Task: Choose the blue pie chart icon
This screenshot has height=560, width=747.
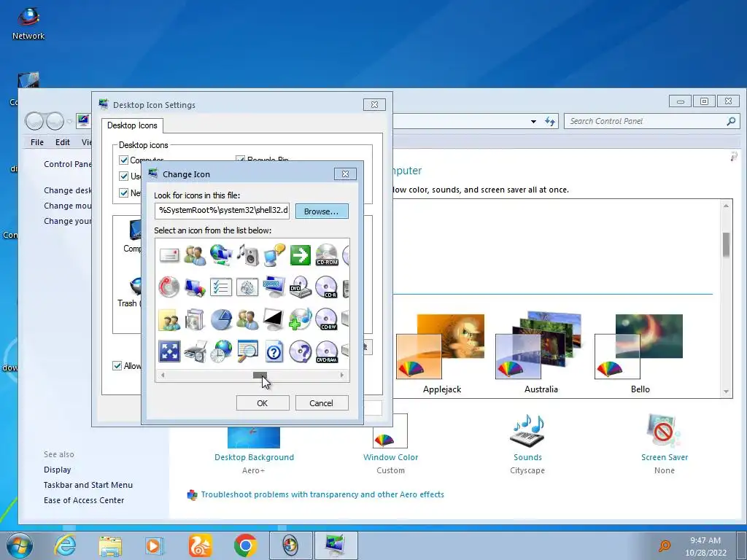Action: 221,319
